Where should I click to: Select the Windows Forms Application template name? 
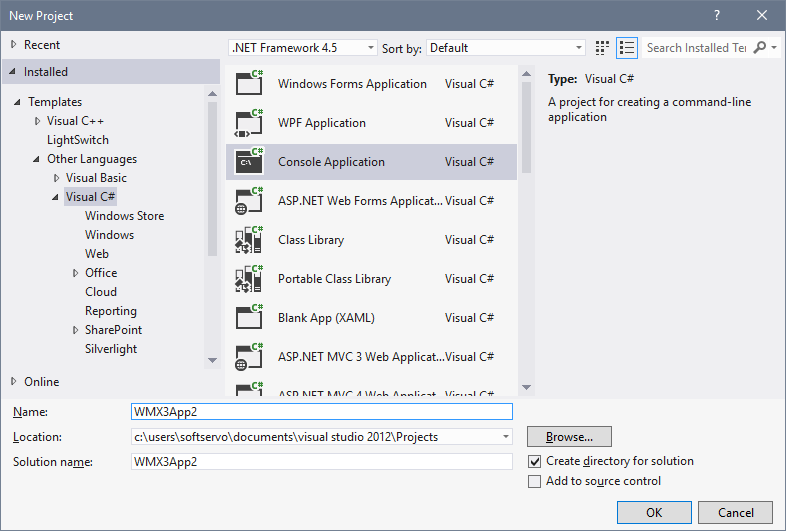pos(352,84)
